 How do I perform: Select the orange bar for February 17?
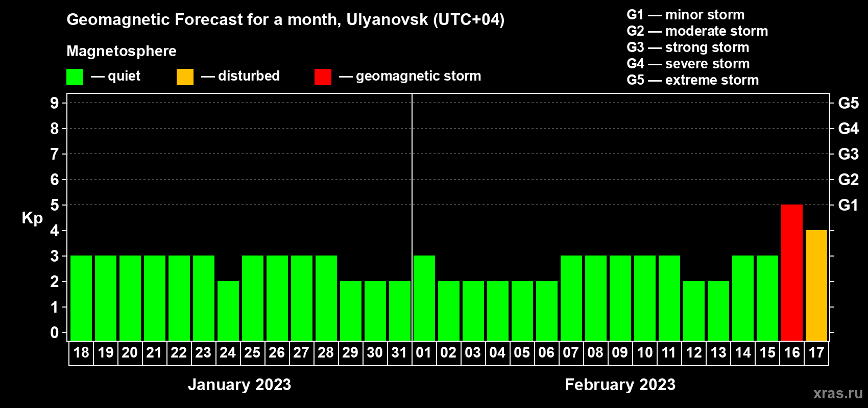pyautogui.click(x=816, y=286)
